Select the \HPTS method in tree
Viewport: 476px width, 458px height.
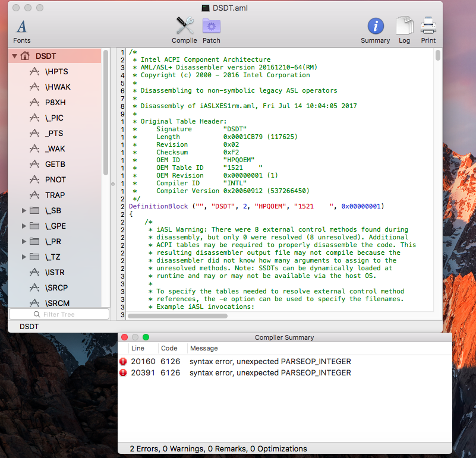coord(56,71)
